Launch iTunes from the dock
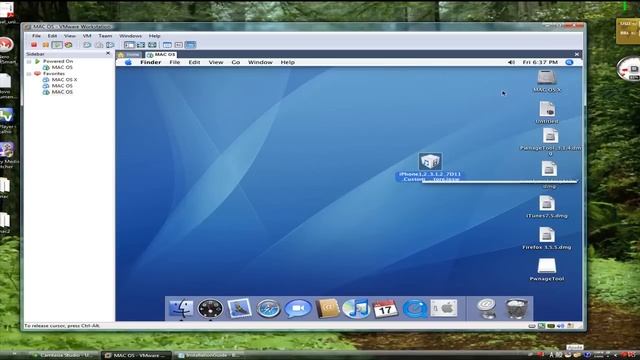The image size is (640, 360). coord(356,309)
